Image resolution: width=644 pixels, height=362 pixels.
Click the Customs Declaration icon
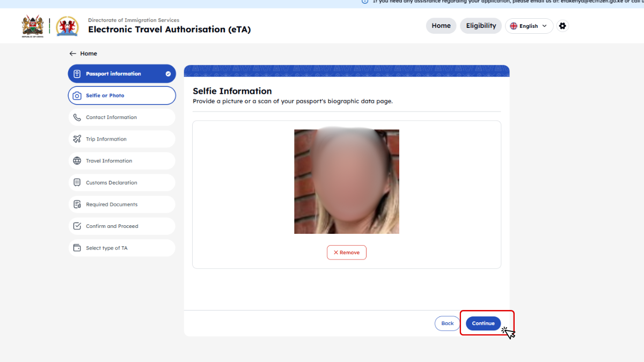pyautogui.click(x=77, y=182)
